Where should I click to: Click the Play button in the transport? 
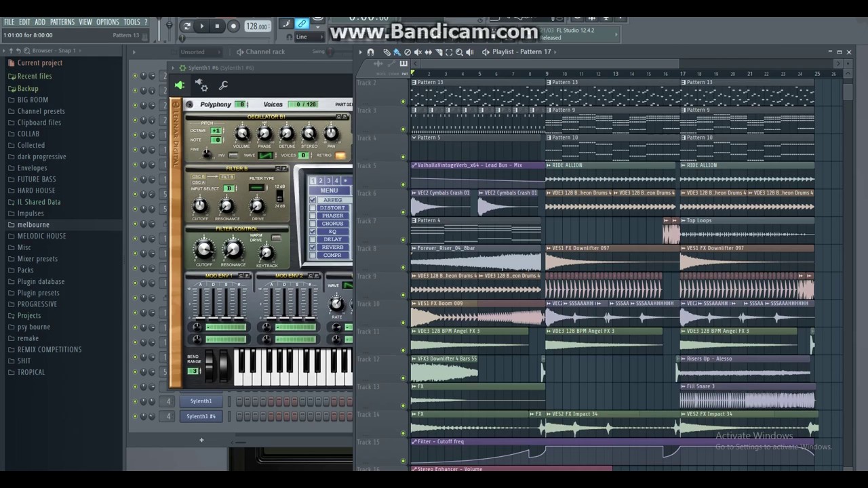201,26
